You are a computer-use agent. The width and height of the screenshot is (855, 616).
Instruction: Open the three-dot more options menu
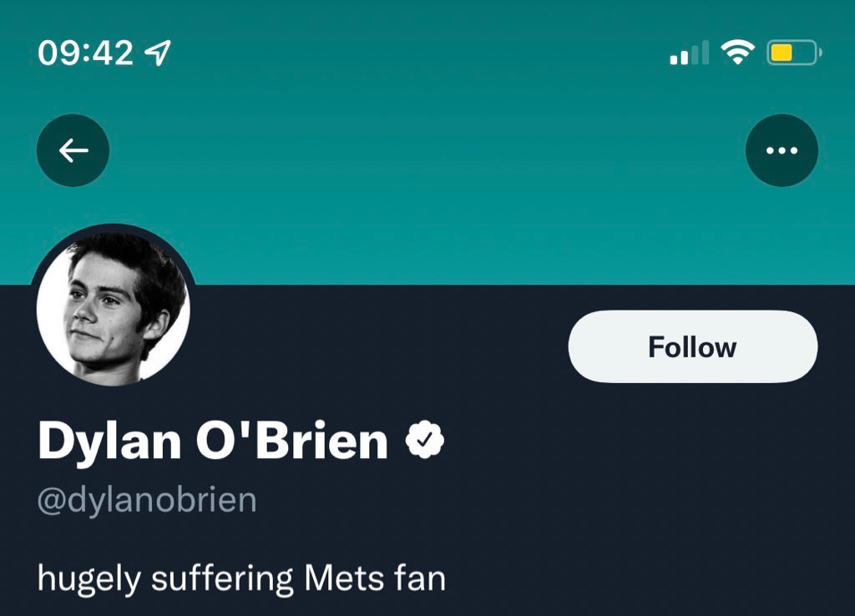click(x=782, y=150)
